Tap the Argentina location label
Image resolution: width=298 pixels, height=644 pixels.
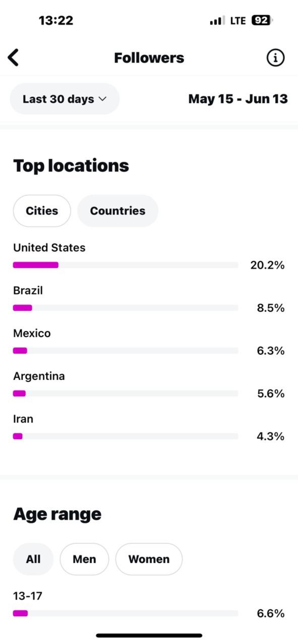click(39, 376)
